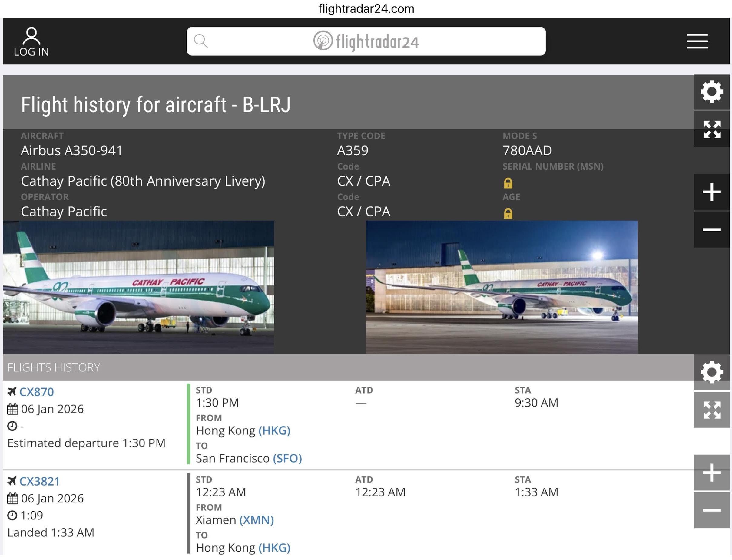Click the lower minus zoom button

tap(711, 510)
